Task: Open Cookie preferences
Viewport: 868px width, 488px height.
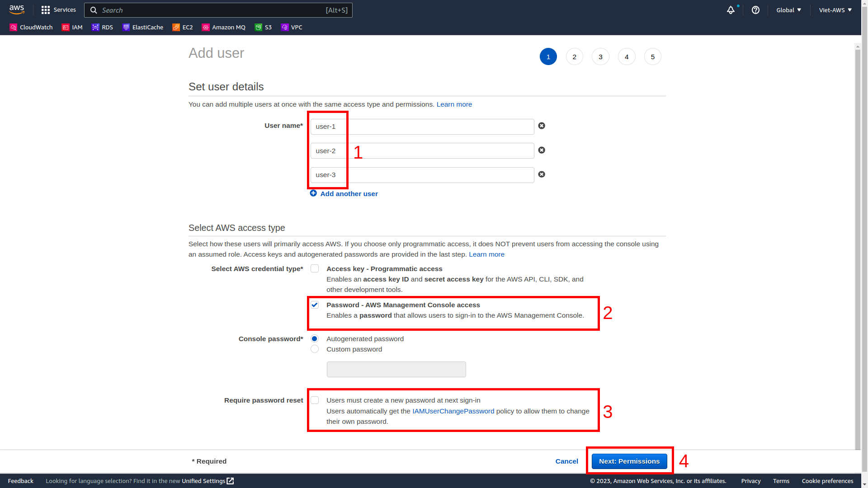Action: pyautogui.click(x=828, y=481)
